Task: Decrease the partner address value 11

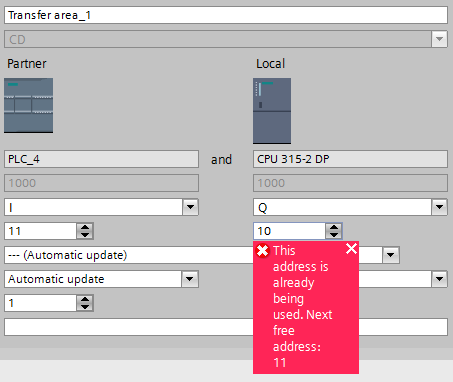Action: tap(85, 235)
